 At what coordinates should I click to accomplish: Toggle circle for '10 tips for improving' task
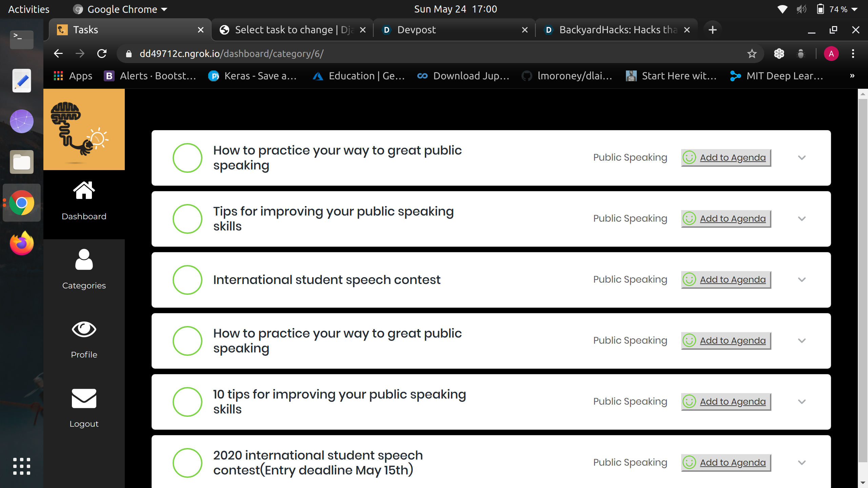[187, 402]
